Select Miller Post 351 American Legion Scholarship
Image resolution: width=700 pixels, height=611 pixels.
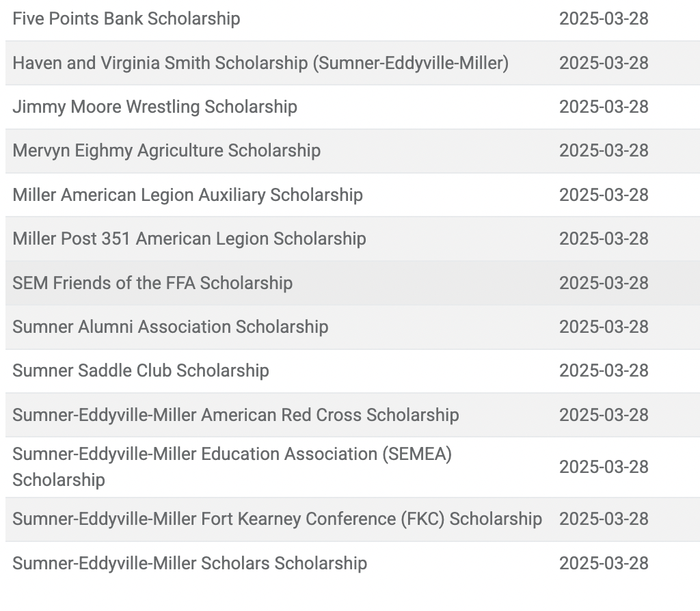189,239
